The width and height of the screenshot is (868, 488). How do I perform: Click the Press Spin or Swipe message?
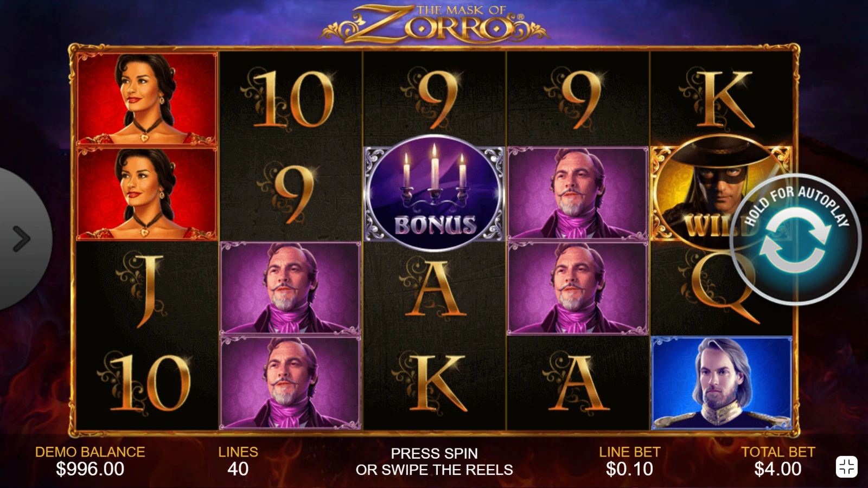(434, 461)
